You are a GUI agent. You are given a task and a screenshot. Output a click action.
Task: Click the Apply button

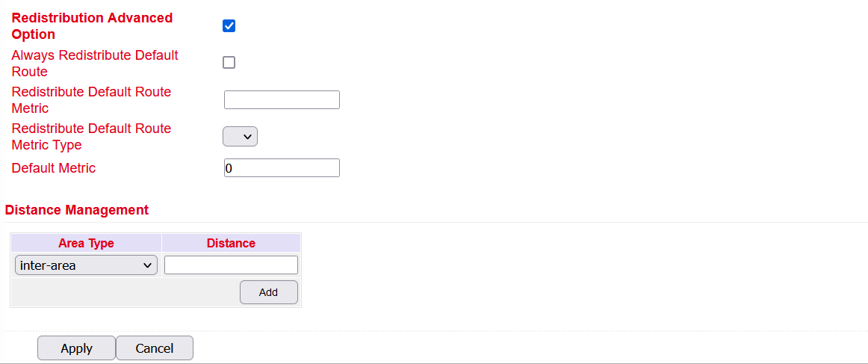click(x=76, y=348)
